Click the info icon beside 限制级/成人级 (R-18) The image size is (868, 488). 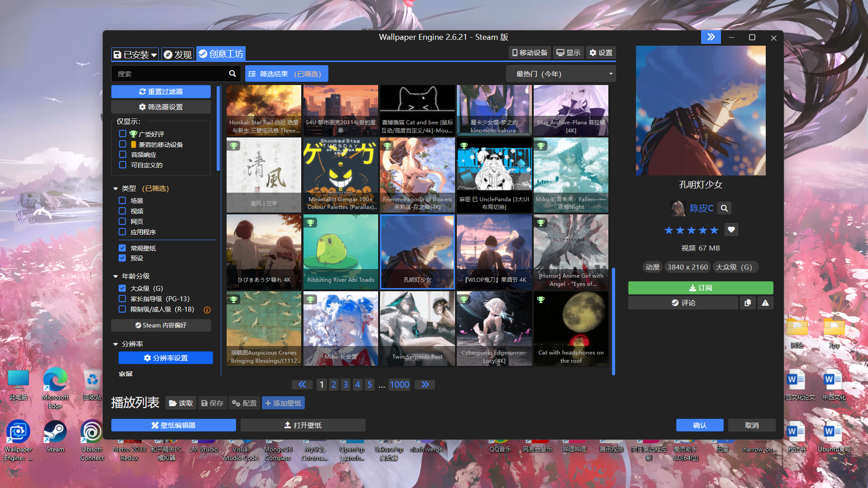click(207, 310)
